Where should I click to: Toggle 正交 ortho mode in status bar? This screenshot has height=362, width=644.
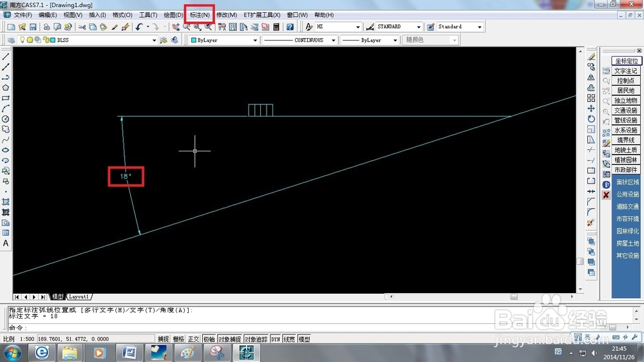click(193, 339)
